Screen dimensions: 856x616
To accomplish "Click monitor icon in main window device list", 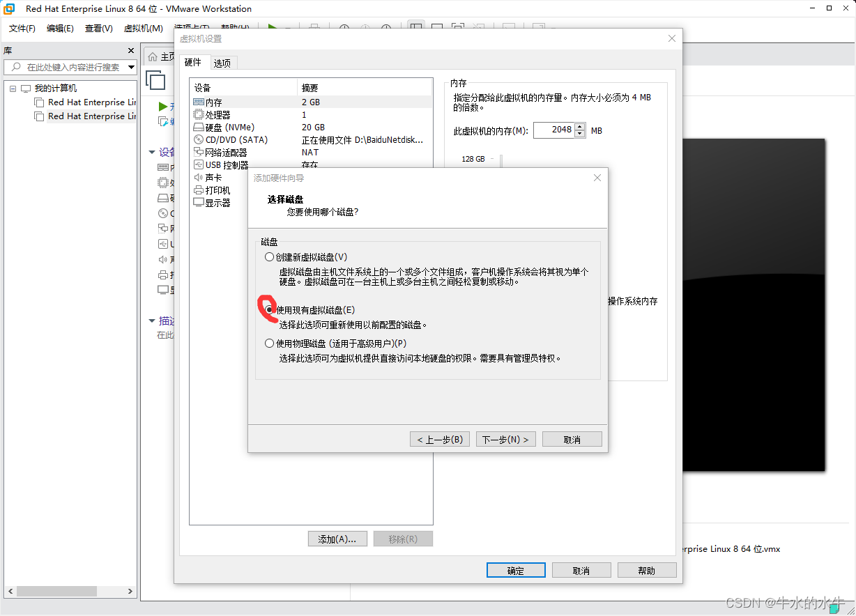I will tap(163, 290).
